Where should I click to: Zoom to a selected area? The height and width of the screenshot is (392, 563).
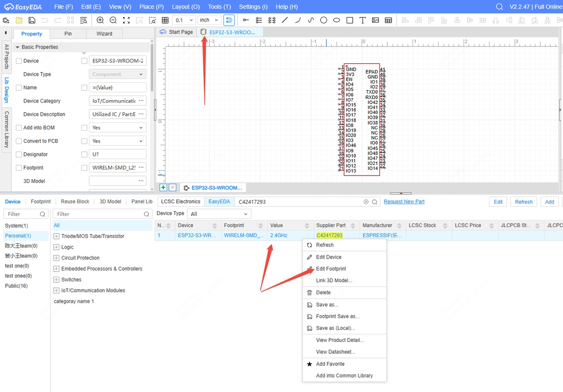pyautogui.click(x=152, y=20)
